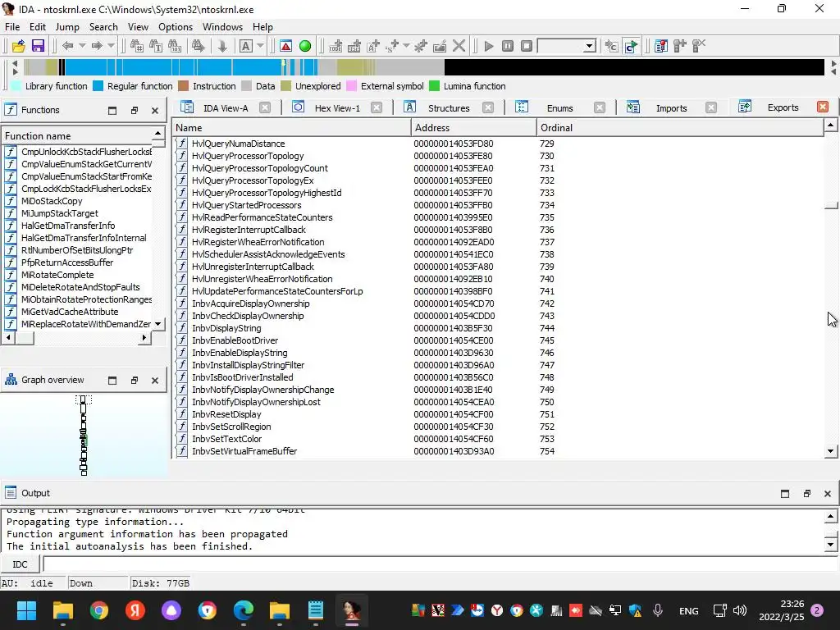
Task: Pause debugger process with the pause icon
Action: pyautogui.click(x=508, y=46)
